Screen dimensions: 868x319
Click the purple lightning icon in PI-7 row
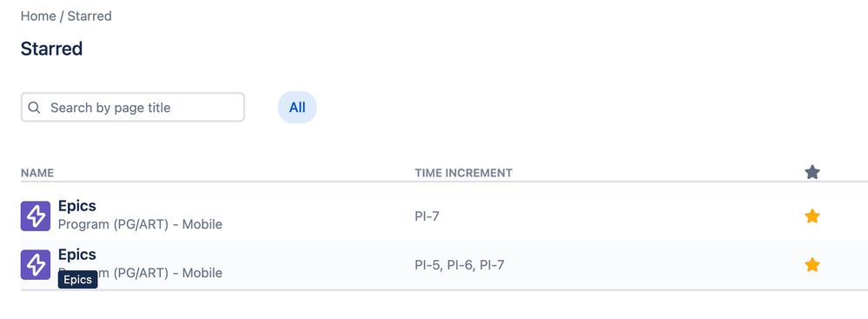click(36, 216)
